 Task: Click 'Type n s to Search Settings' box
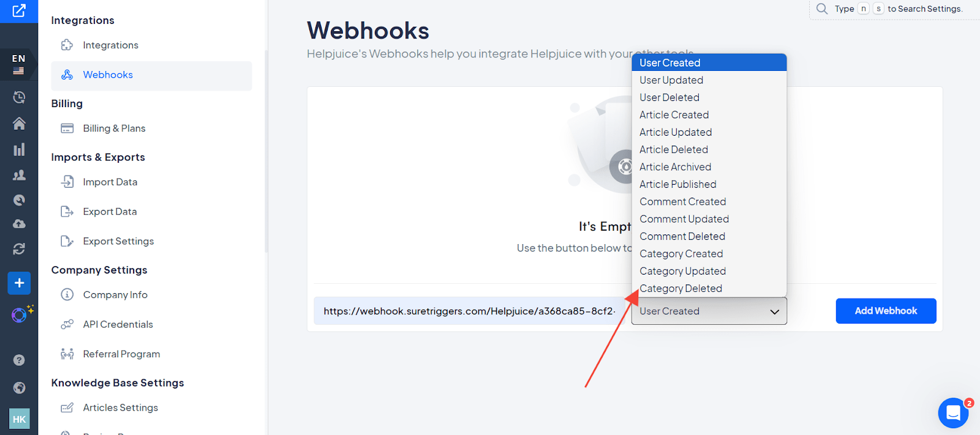point(894,9)
